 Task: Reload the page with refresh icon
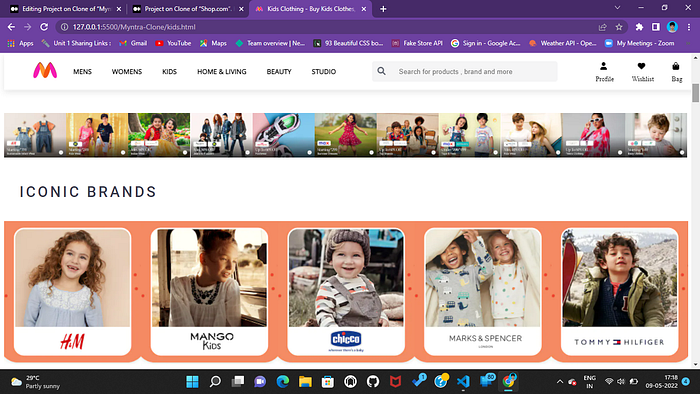point(44,27)
